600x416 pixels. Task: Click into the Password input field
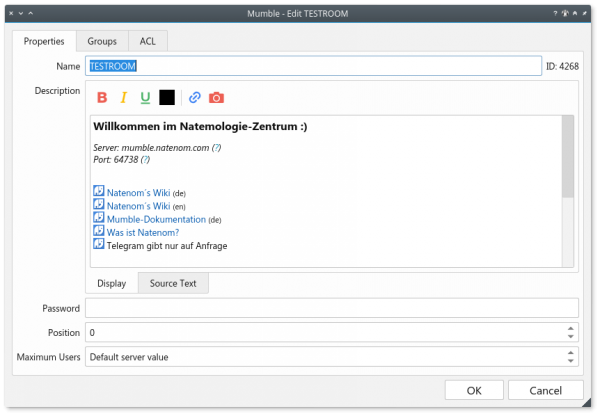pos(332,308)
